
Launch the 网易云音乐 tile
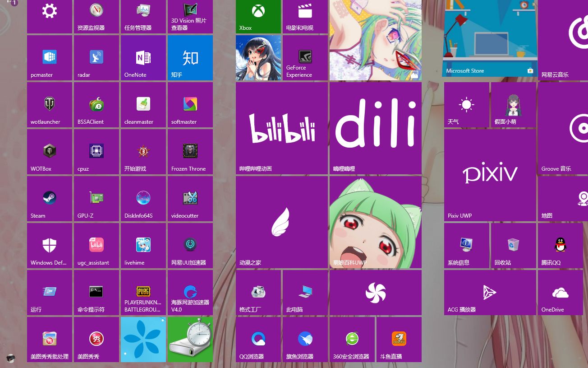click(563, 40)
